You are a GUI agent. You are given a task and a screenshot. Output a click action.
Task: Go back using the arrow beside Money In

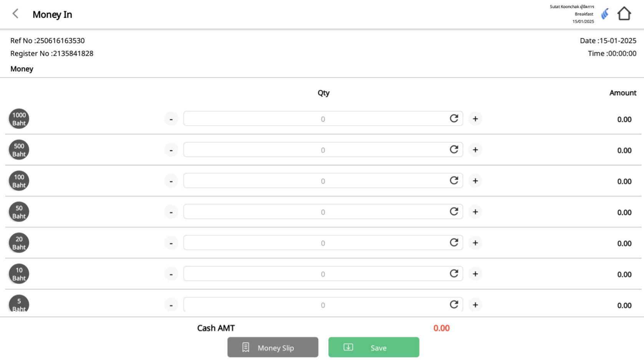pos(15,14)
